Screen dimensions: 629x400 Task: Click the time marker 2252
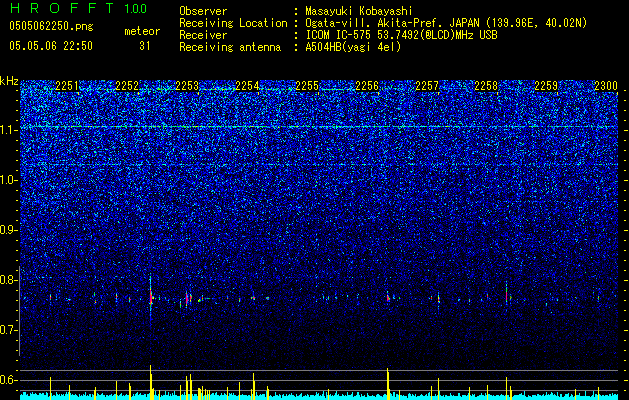point(127,86)
